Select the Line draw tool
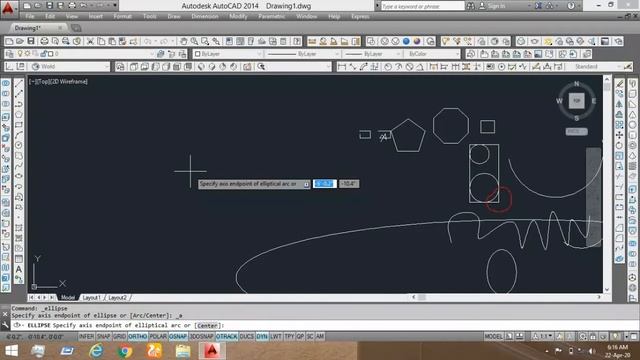 (19, 84)
